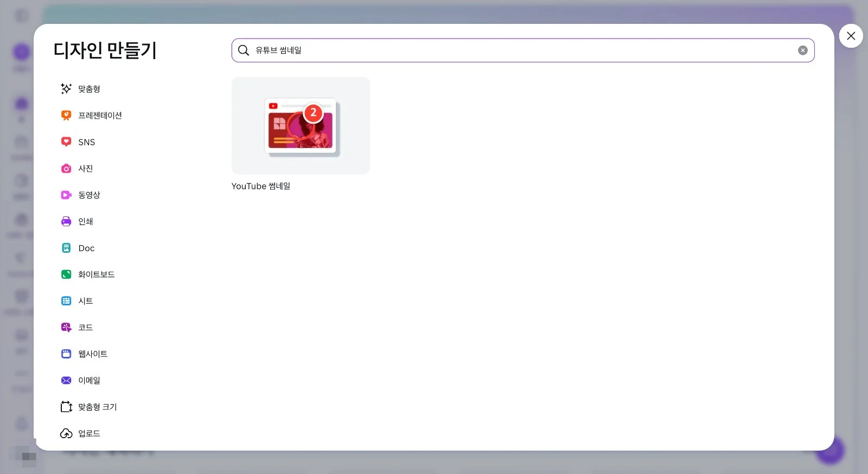Click the Doc label

pos(86,248)
